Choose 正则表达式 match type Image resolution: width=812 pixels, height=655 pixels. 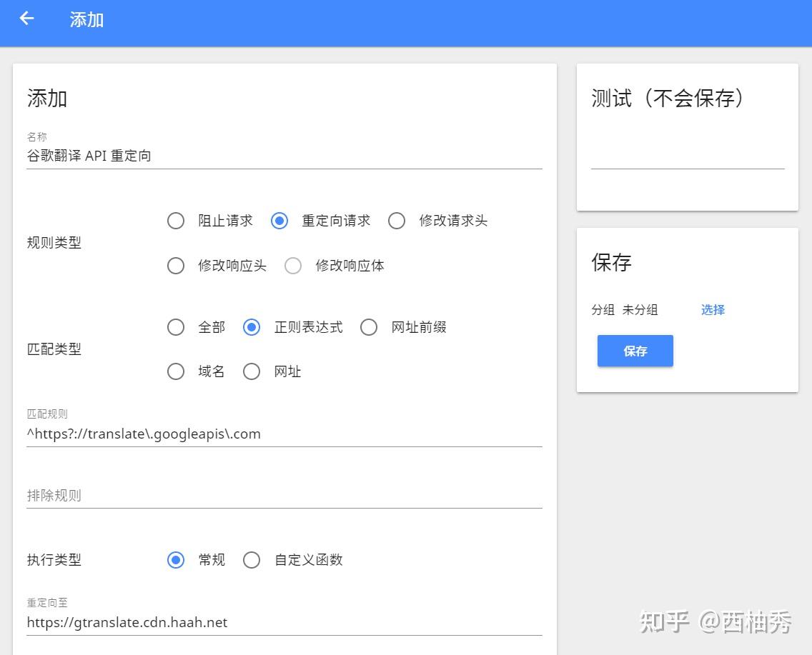pos(252,327)
